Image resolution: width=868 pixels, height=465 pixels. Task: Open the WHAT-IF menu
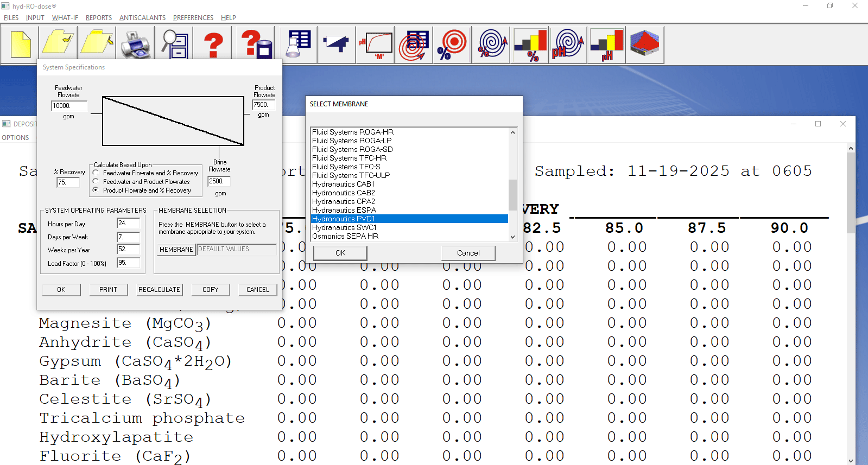tap(65, 18)
